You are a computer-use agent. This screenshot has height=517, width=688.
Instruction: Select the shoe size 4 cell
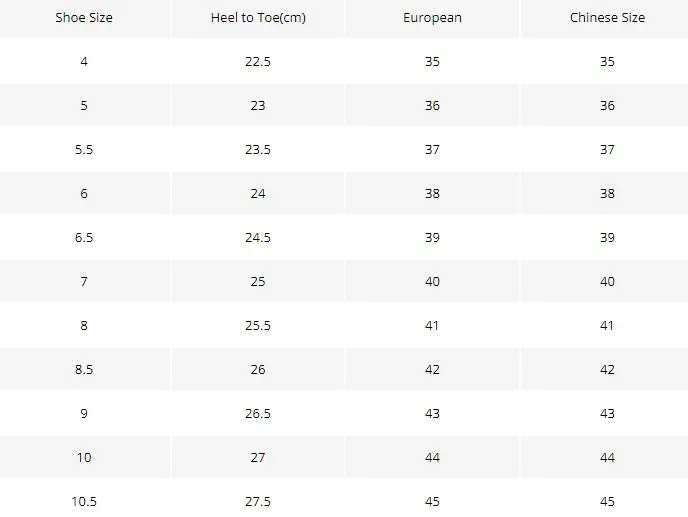tap(84, 61)
